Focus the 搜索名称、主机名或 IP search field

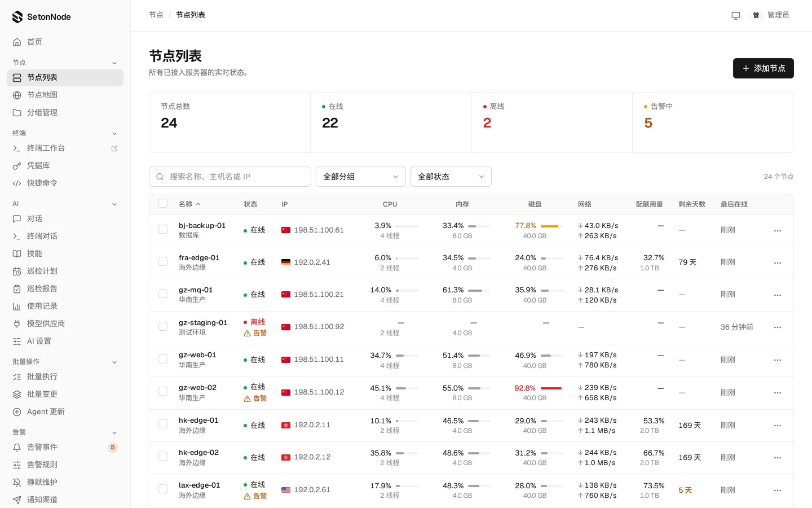click(230, 177)
